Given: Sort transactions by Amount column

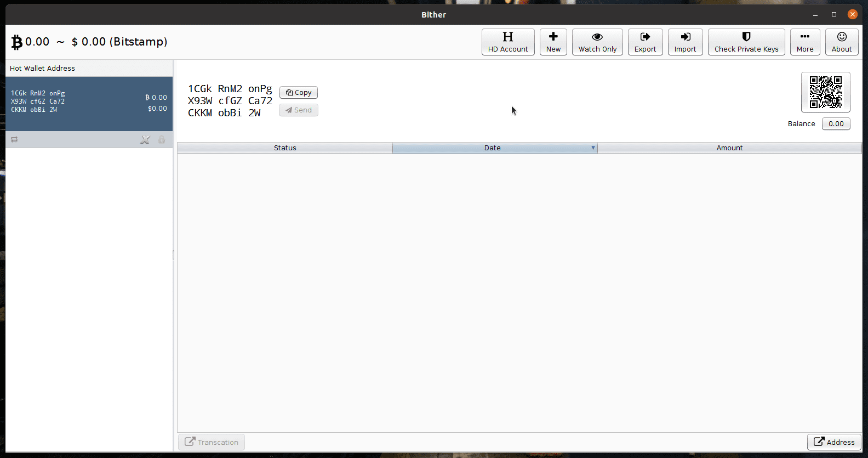Looking at the screenshot, I should [x=729, y=148].
